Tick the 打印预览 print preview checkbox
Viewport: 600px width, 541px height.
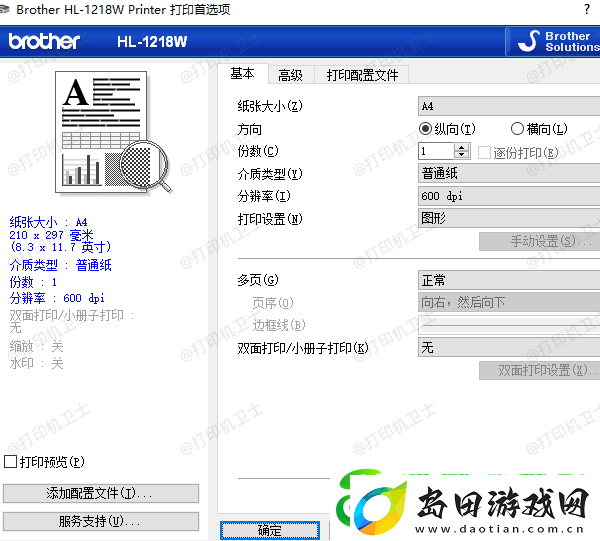(x=10, y=461)
